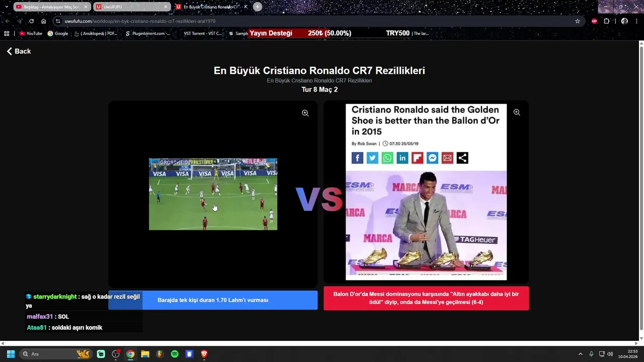
Task: Open the (Ansiklopedi) PDF bookmark
Action: [x=95, y=34]
